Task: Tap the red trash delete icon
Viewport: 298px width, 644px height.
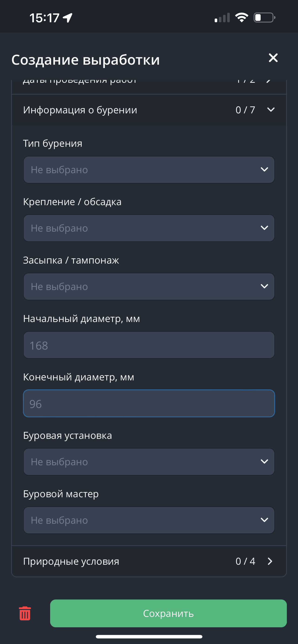Action: [x=25, y=613]
